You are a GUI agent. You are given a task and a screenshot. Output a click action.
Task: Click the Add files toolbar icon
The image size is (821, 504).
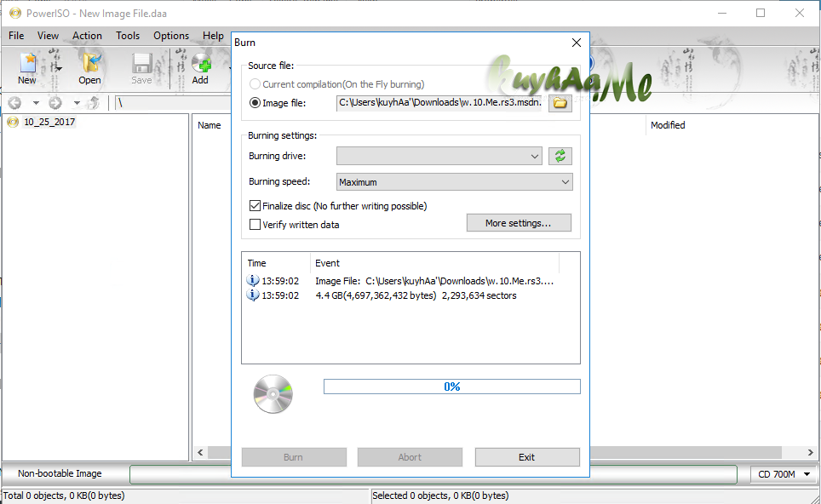click(200, 68)
